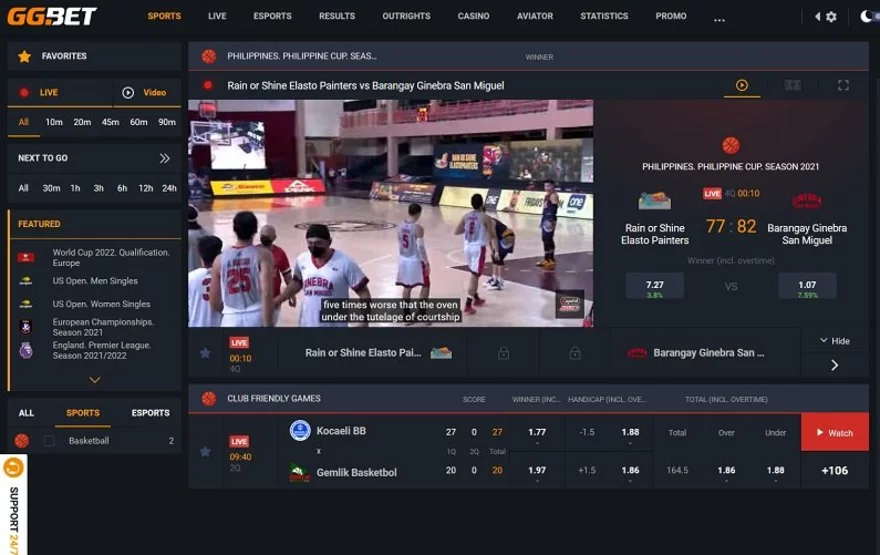Expand the Featured list with down chevron

tap(95, 380)
